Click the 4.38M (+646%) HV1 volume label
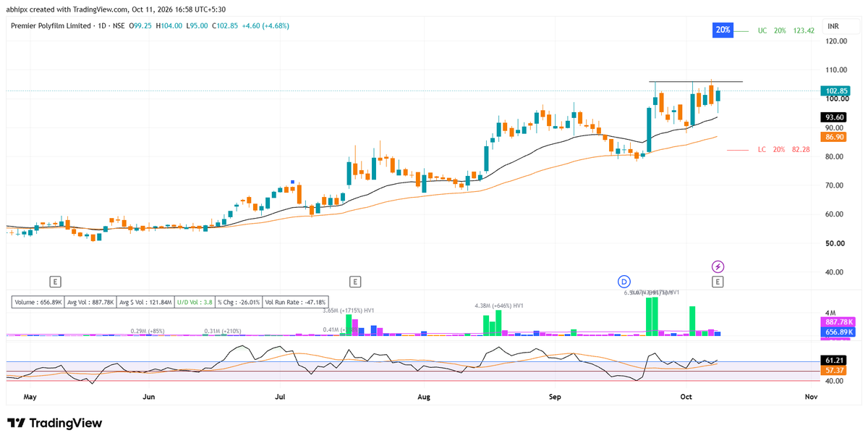This screenshot has width=868, height=441. (x=499, y=306)
